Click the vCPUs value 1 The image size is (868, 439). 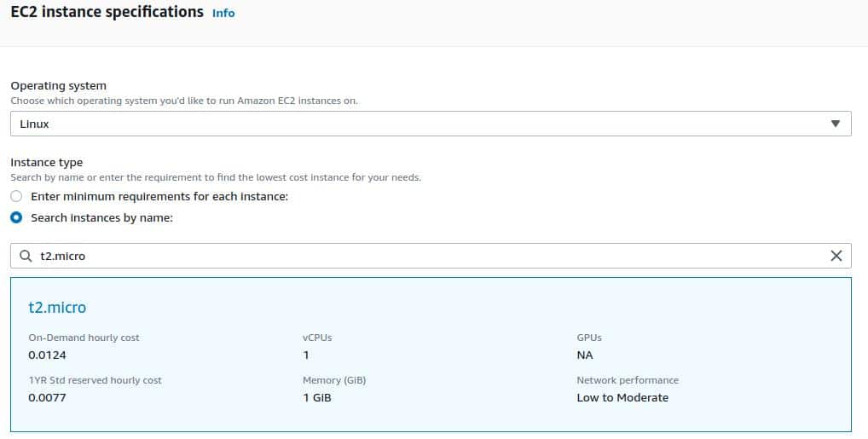(x=306, y=355)
